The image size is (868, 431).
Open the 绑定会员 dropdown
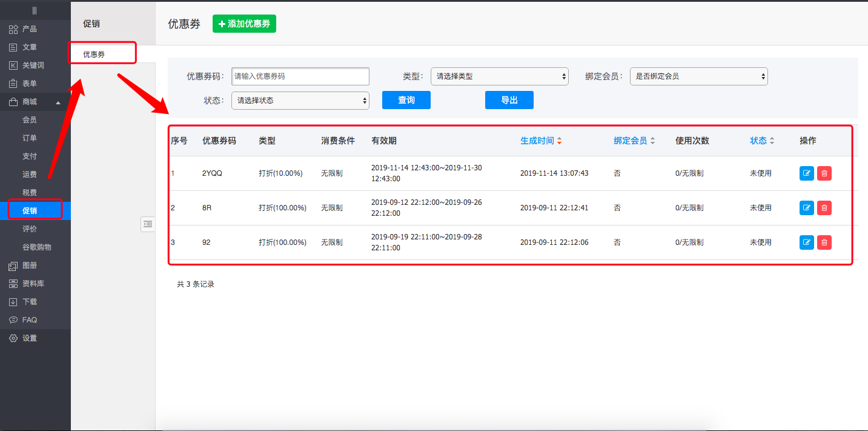[698, 76]
